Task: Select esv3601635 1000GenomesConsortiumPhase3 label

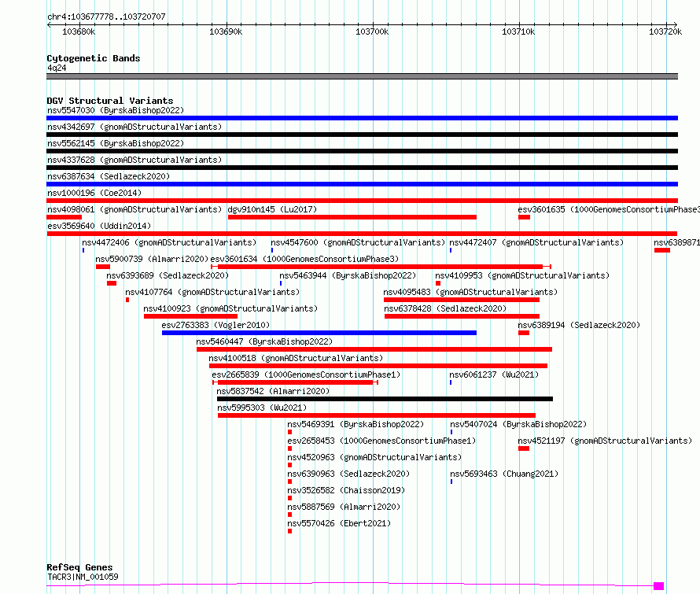Action: tap(609, 209)
